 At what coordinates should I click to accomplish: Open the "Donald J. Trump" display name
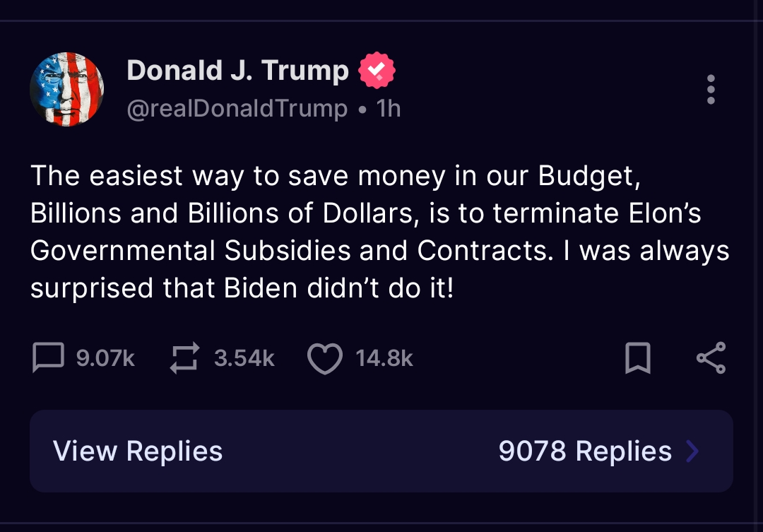click(237, 71)
